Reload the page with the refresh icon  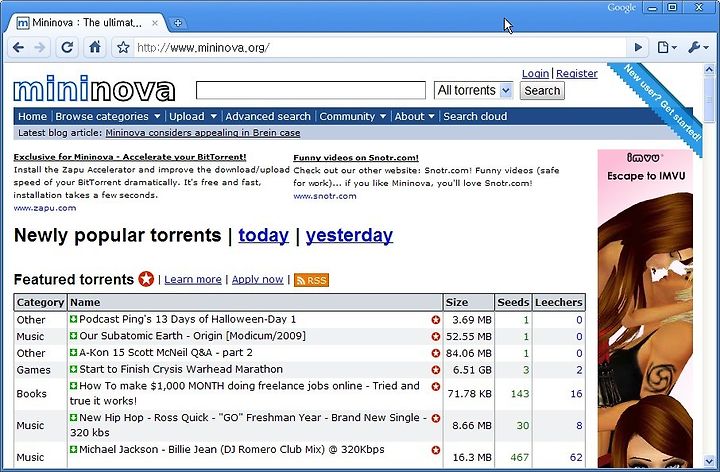coord(67,47)
